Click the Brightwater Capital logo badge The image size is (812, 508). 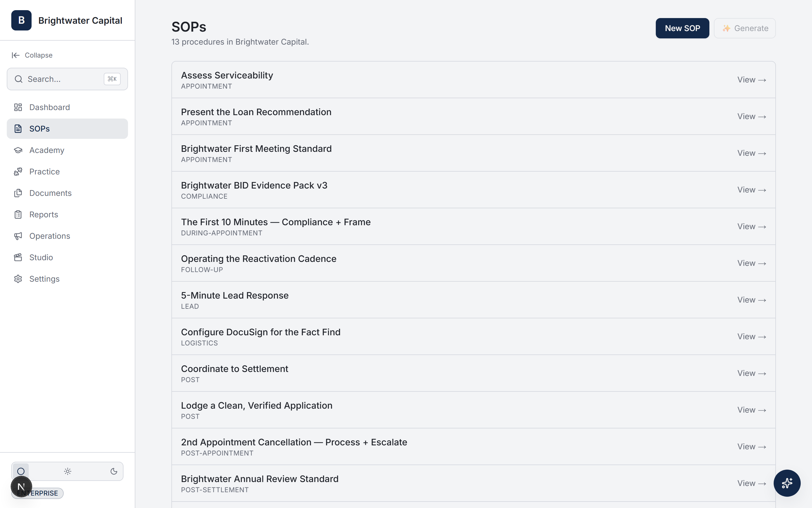click(21, 20)
